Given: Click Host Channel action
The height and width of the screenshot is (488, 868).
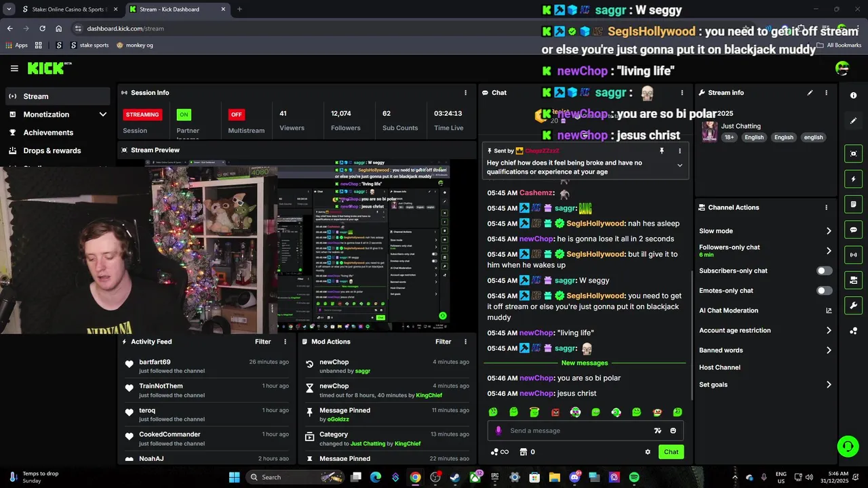Looking at the screenshot, I should pyautogui.click(x=719, y=367).
